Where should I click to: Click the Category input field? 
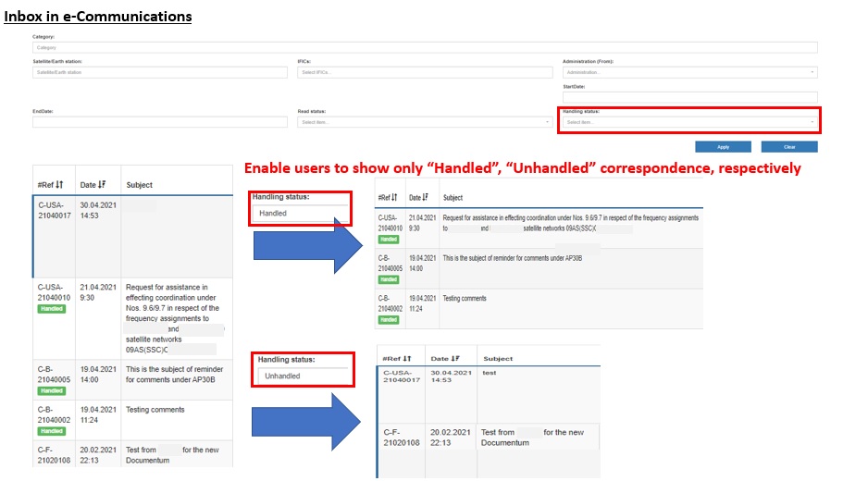pos(424,47)
